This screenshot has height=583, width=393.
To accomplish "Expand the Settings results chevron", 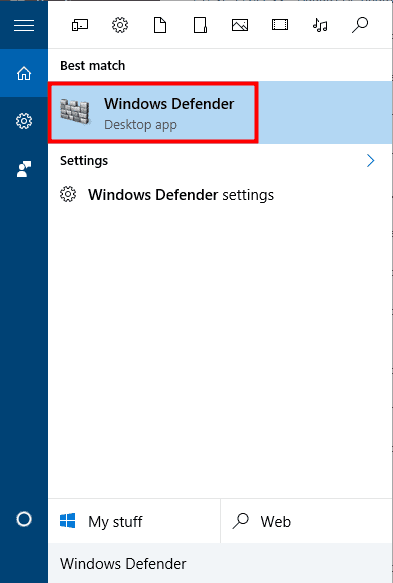I will click(x=370, y=161).
